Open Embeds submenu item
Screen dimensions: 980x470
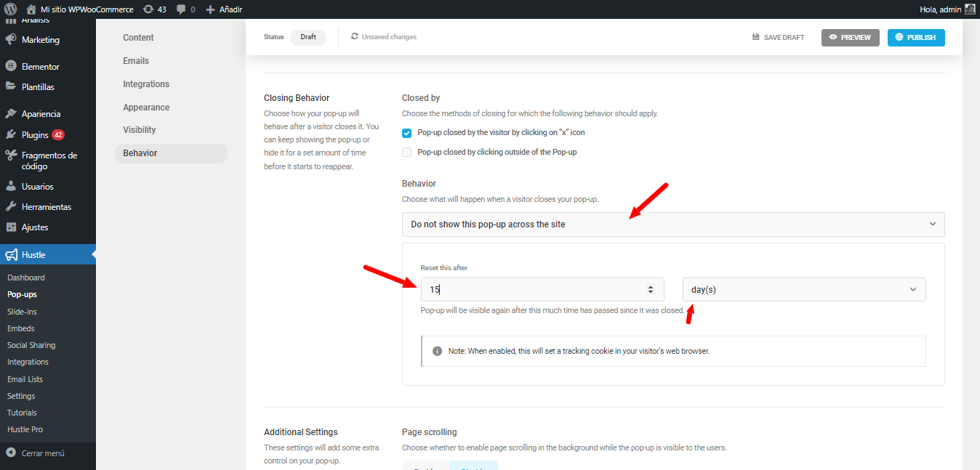click(21, 328)
